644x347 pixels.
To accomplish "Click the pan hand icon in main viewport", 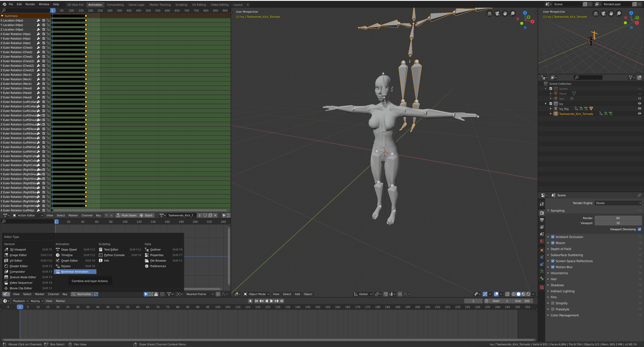I will point(505,13).
